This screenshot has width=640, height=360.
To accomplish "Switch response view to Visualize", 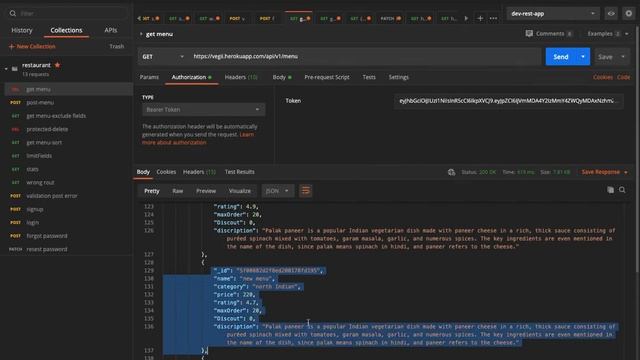I will (x=240, y=191).
